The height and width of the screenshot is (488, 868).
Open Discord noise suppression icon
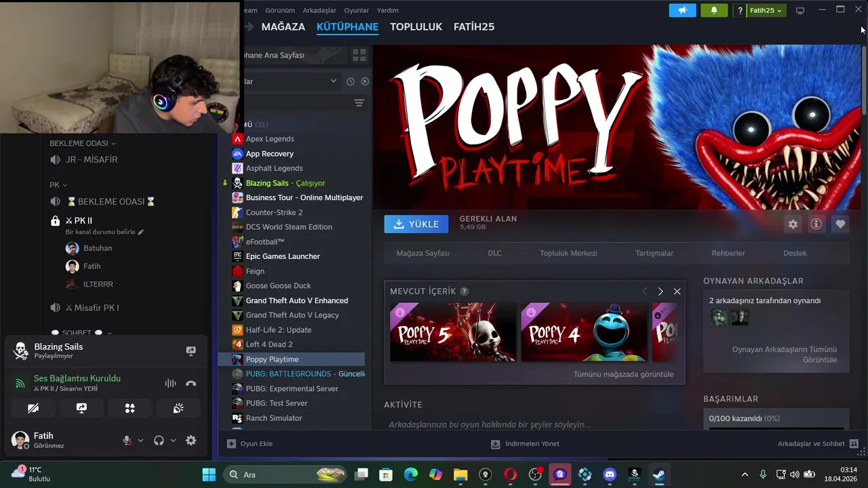170,384
